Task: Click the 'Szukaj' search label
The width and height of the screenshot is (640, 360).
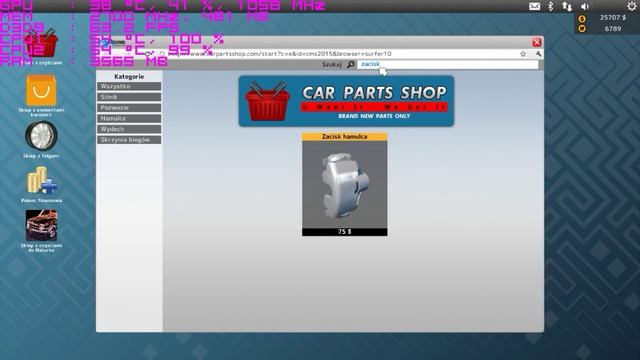Action: pyautogui.click(x=331, y=64)
